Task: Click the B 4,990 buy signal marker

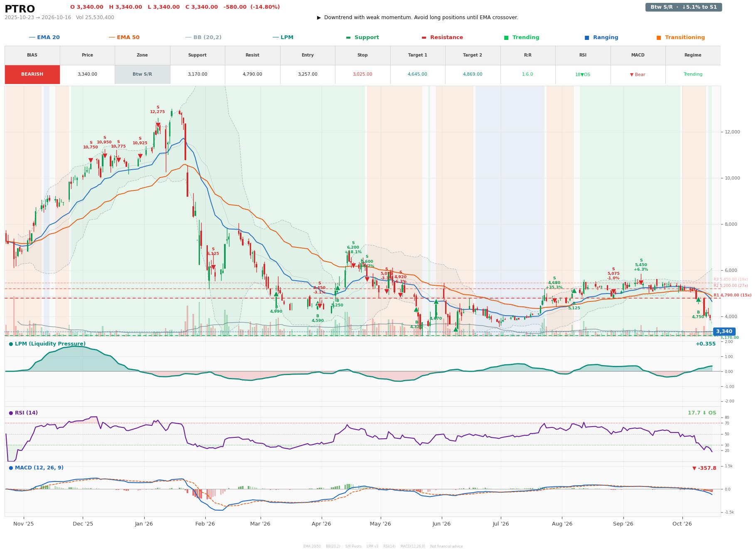Action: pos(276,294)
